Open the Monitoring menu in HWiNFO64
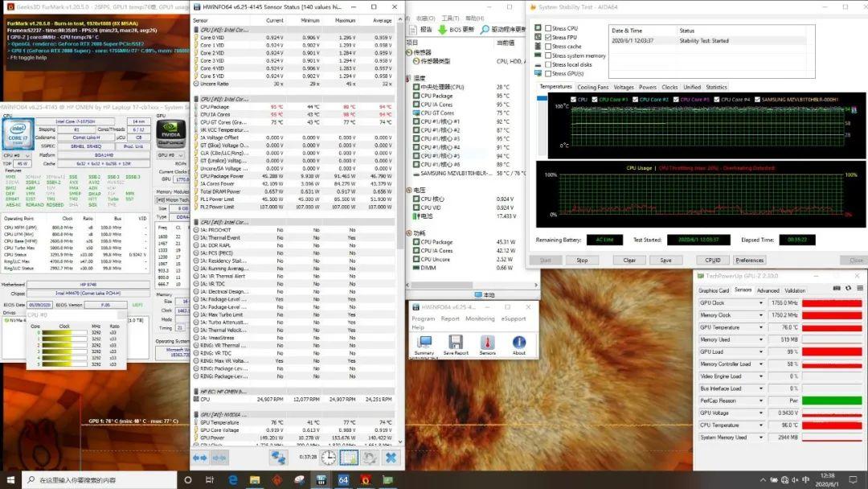 point(480,318)
